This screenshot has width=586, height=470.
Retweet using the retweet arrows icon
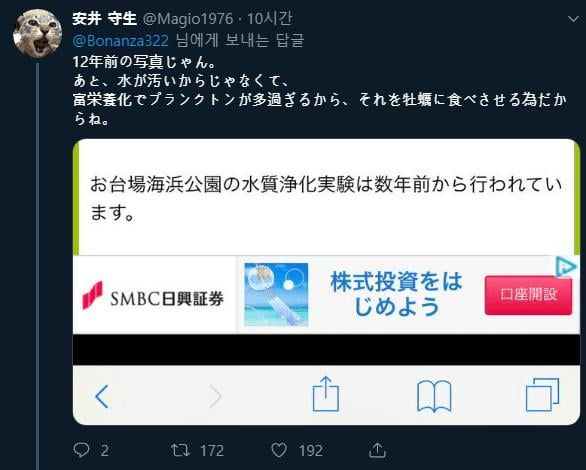pyautogui.click(x=180, y=450)
